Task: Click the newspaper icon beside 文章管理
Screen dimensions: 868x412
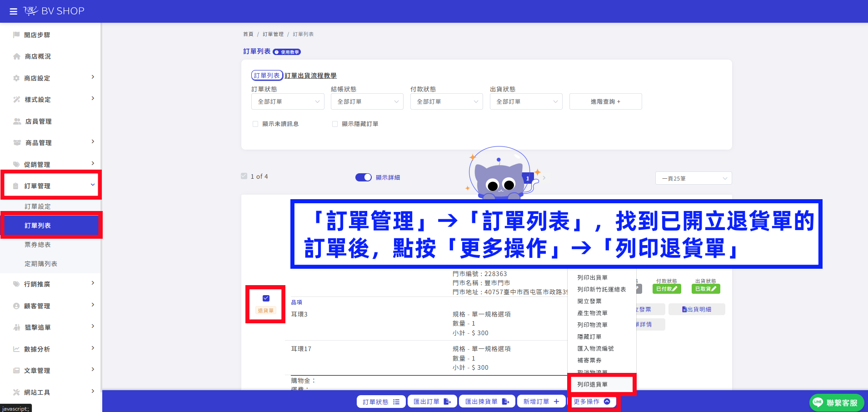Action: point(16,371)
